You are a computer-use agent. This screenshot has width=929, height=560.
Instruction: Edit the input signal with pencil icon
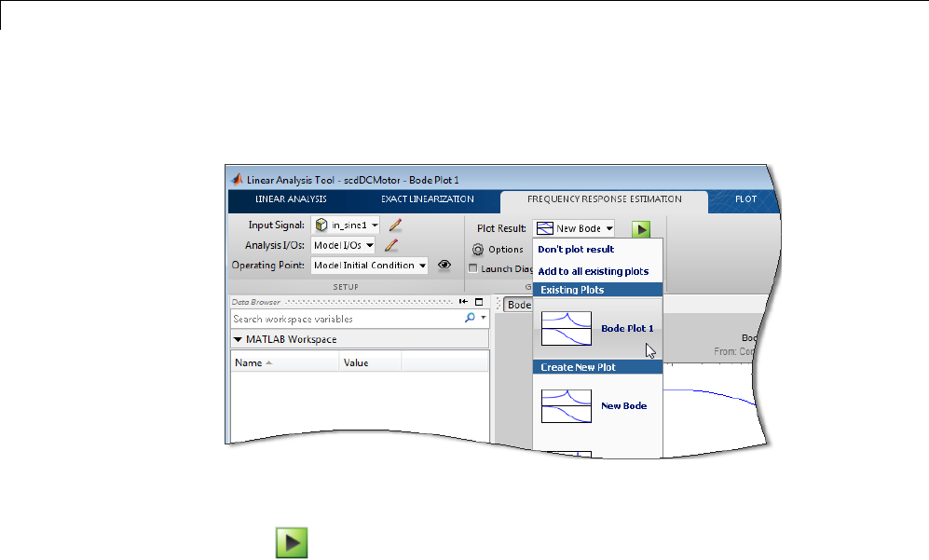[x=395, y=225]
